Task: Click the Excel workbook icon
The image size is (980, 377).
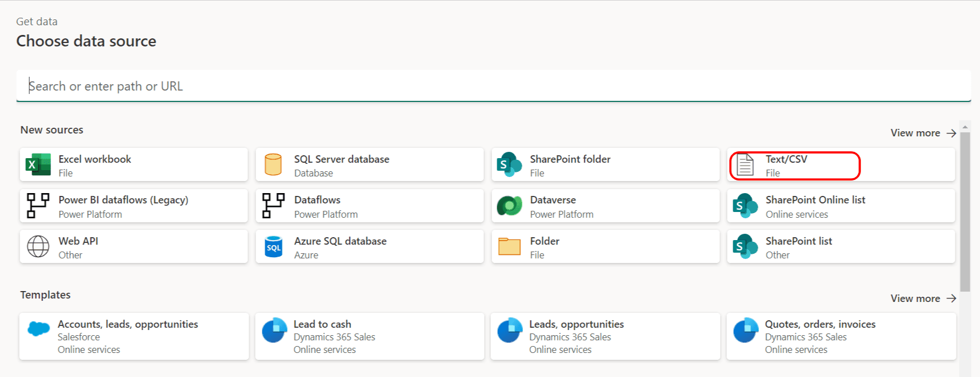Action: tap(38, 165)
